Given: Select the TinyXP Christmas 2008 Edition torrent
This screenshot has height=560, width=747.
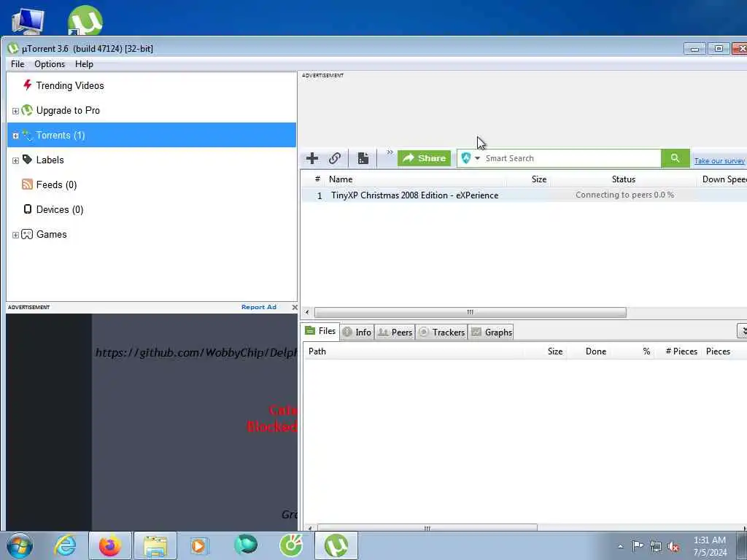Looking at the screenshot, I should [414, 195].
